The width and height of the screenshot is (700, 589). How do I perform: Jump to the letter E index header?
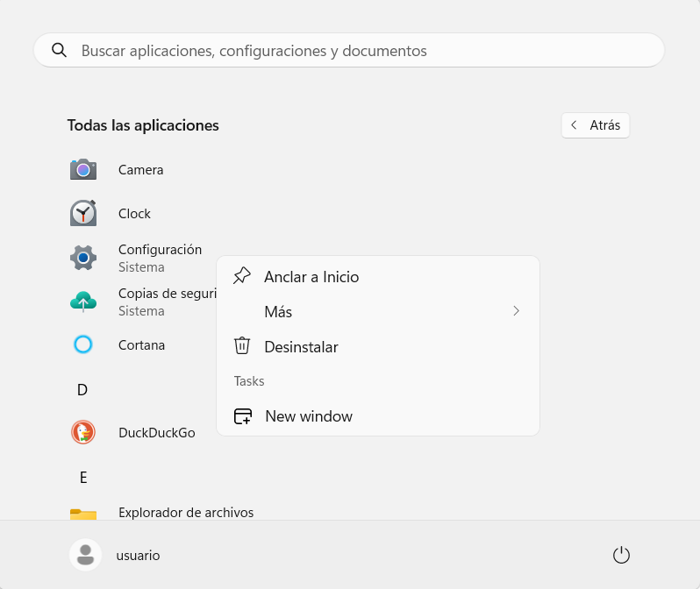click(x=83, y=478)
